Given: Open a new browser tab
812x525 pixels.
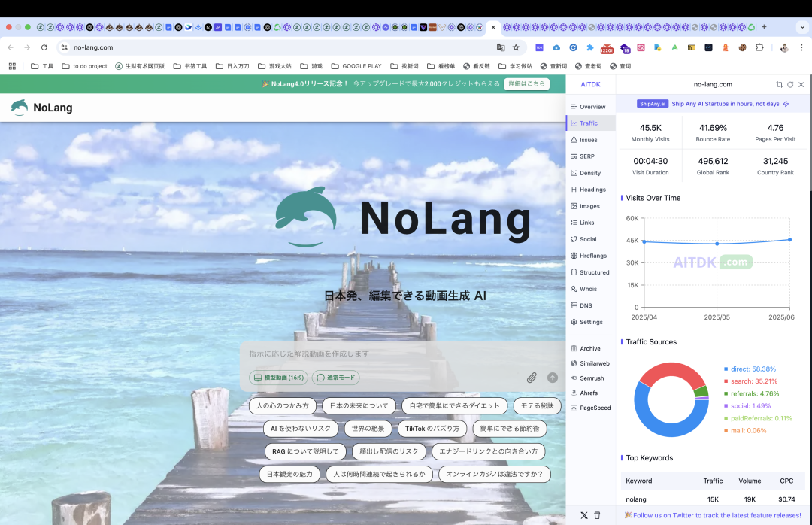Looking at the screenshot, I should (764, 27).
